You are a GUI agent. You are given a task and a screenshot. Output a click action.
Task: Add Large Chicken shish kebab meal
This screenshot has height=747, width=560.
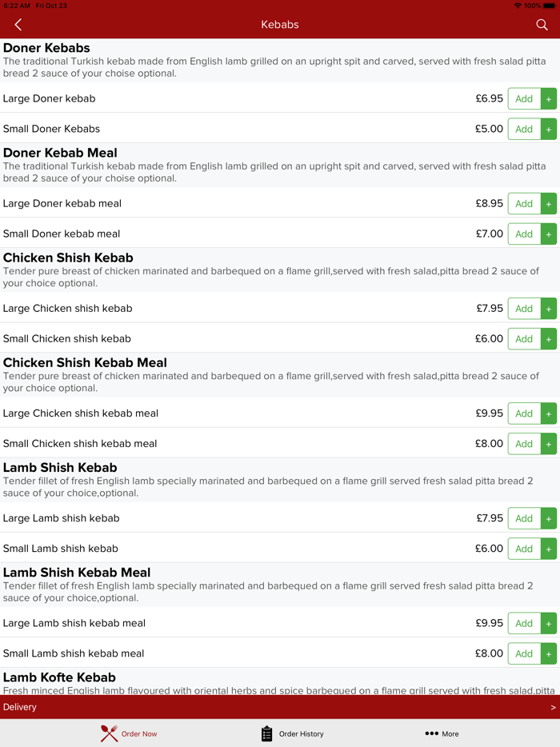(532, 413)
